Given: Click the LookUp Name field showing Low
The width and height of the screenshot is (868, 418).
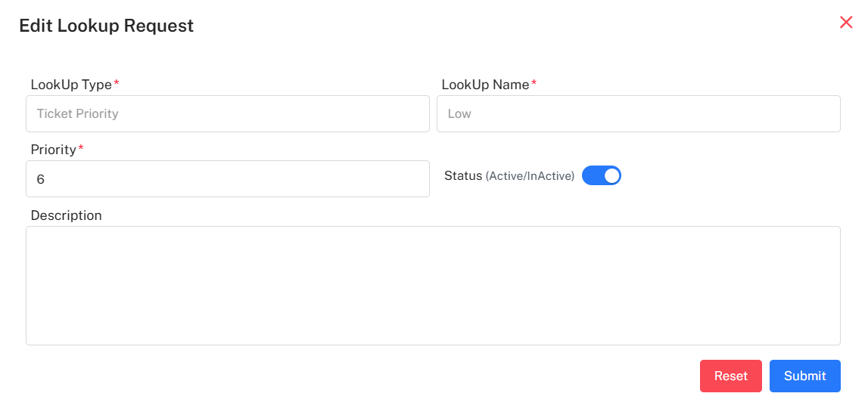Looking at the screenshot, I should click(638, 114).
